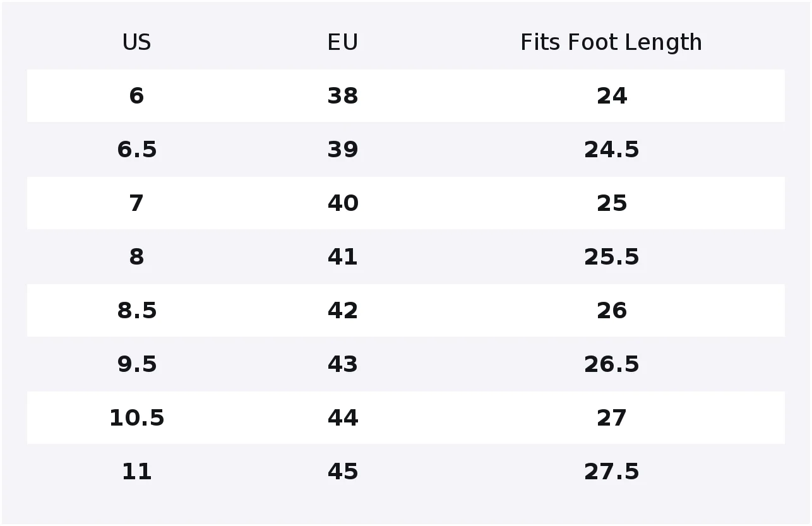This screenshot has width=812, height=526.
Task: Click EU size 38 cell
Action: [343, 96]
